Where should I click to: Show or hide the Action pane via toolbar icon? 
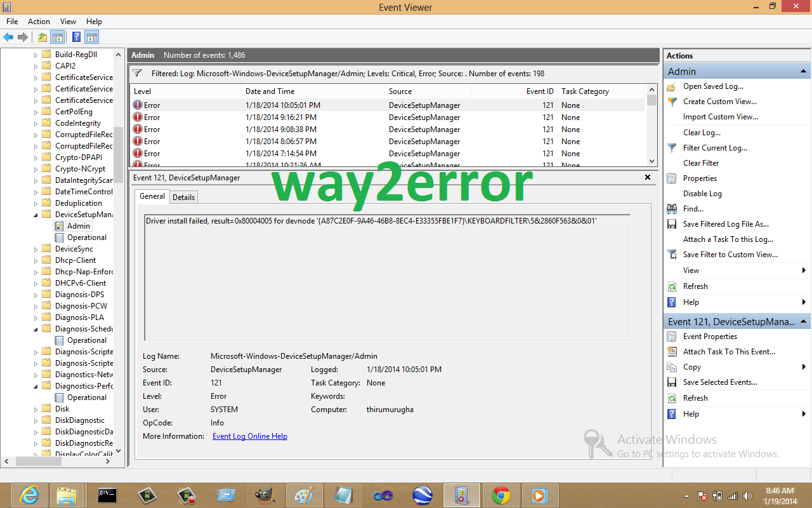pyautogui.click(x=91, y=37)
